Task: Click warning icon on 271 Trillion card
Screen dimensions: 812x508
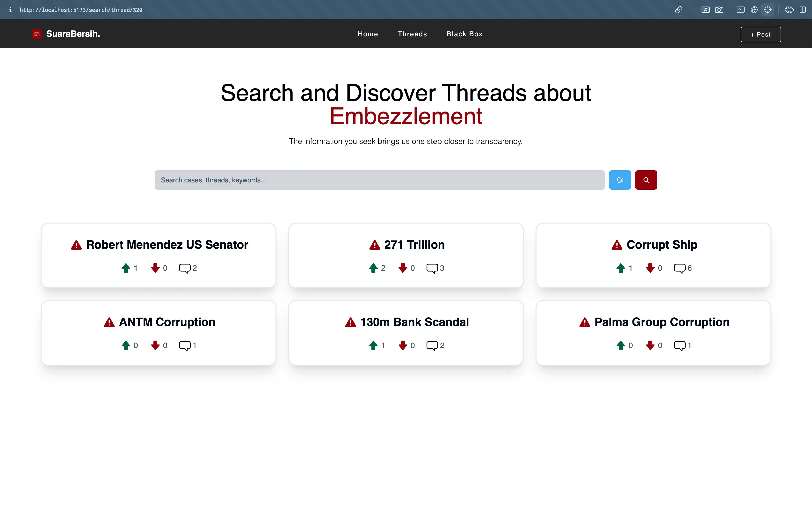Action: click(374, 245)
